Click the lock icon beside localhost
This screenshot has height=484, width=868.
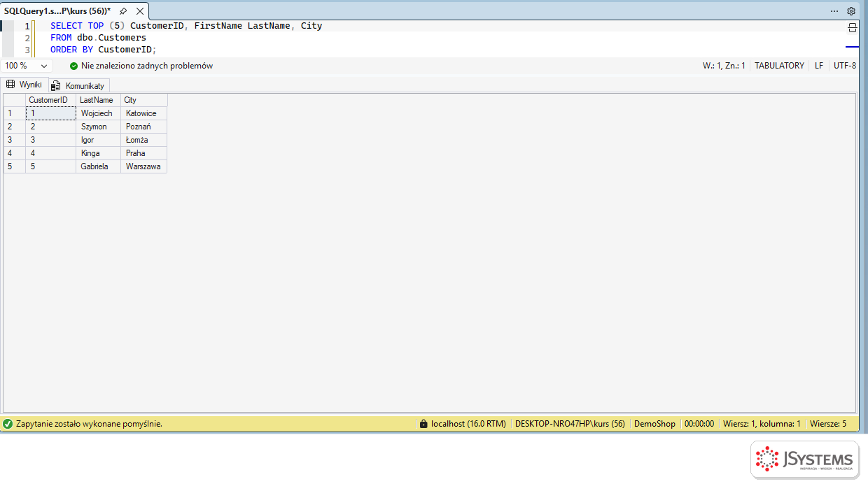(x=423, y=424)
